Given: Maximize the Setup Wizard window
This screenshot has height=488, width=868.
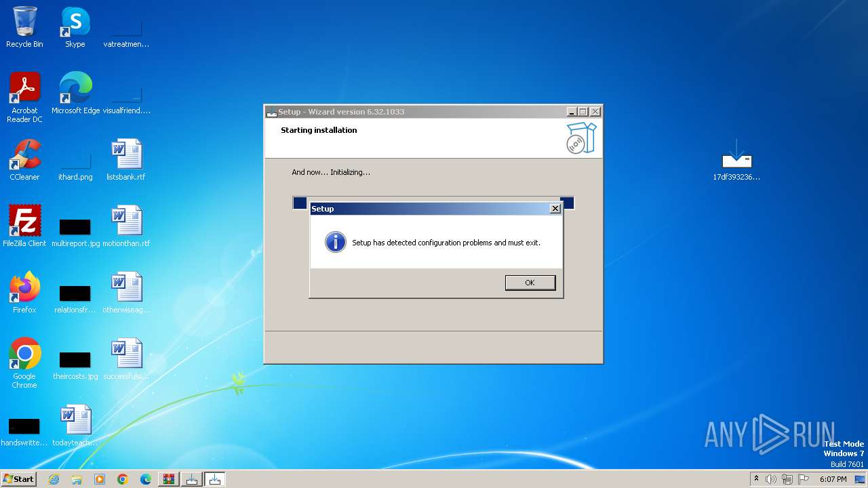Looking at the screenshot, I should 583,112.
